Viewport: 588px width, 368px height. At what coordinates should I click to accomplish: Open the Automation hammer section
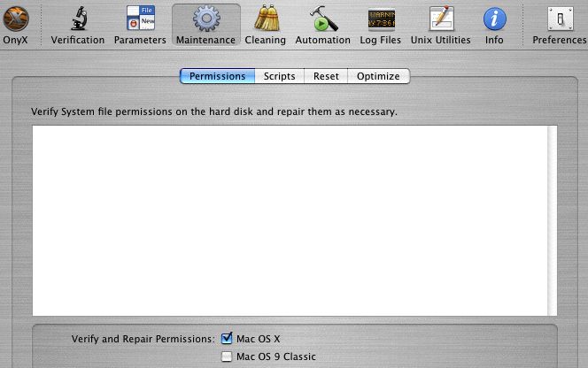(x=323, y=19)
